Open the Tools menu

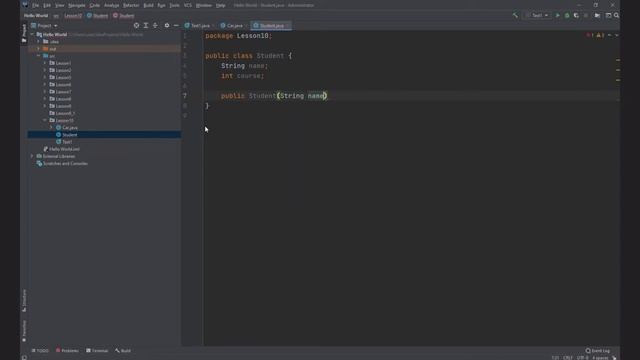tap(174, 5)
